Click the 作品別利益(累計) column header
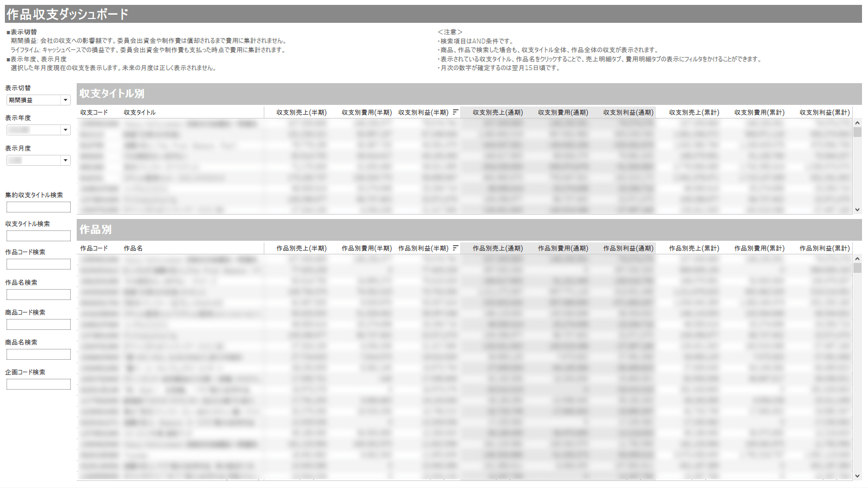The height and width of the screenshot is (488, 868). [x=824, y=248]
